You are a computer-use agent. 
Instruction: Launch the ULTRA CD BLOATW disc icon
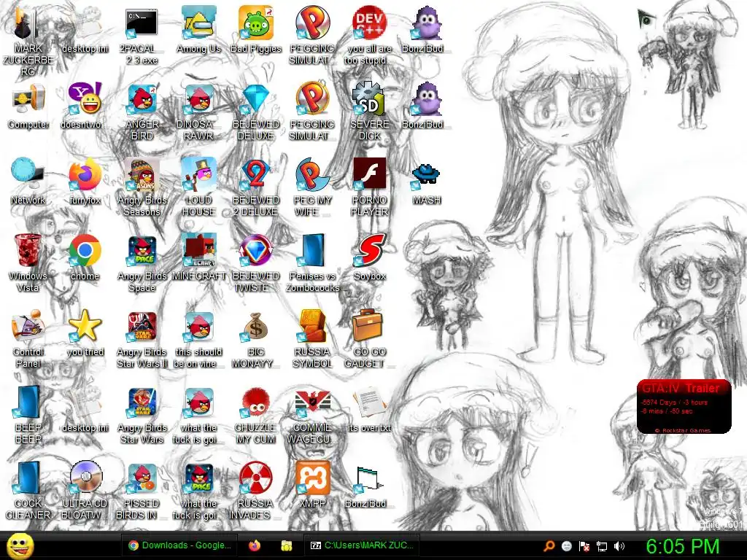[x=85, y=478]
